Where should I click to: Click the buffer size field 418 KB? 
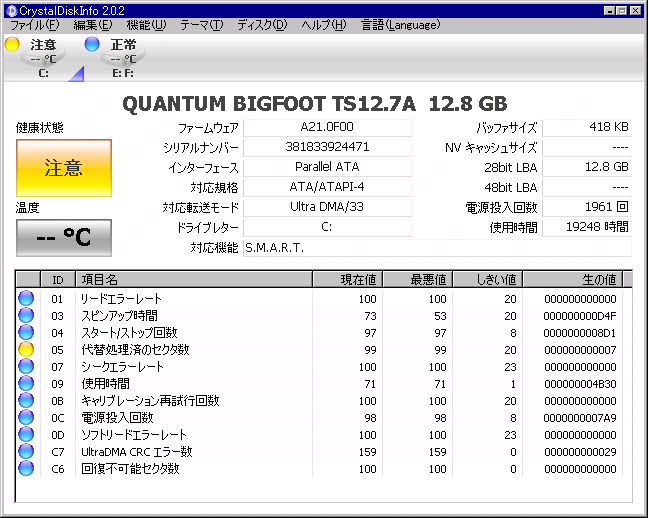[587, 127]
